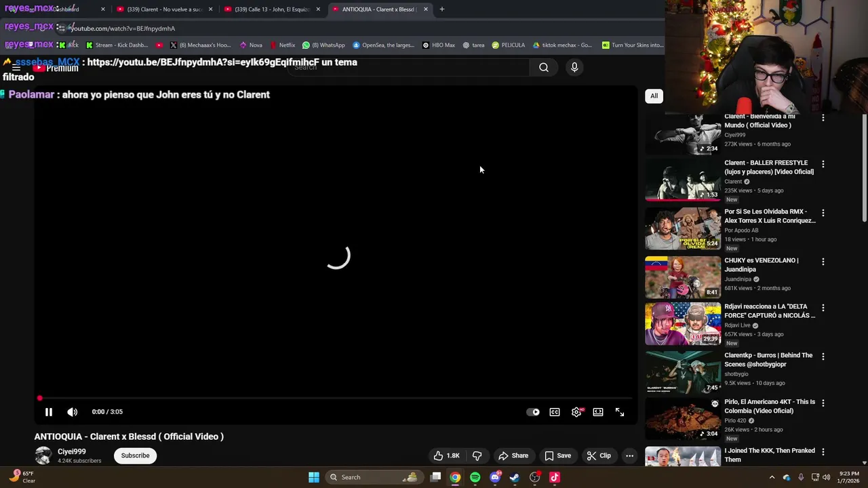
Task: Switch to Calle 13 - John, El Esquizofrénico tab
Action: (x=272, y=9)
